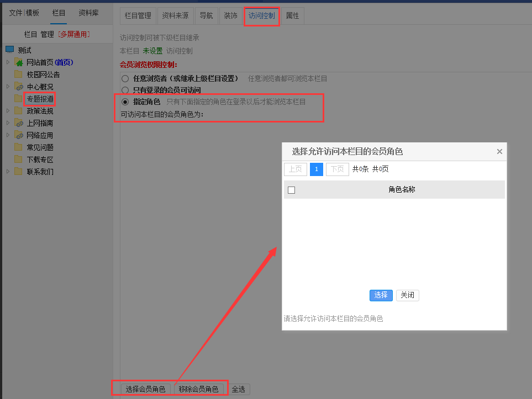Click the 网络应用 linked folder icon
The width and height of the screenshot is (532, 399).
tap(19, 135)
